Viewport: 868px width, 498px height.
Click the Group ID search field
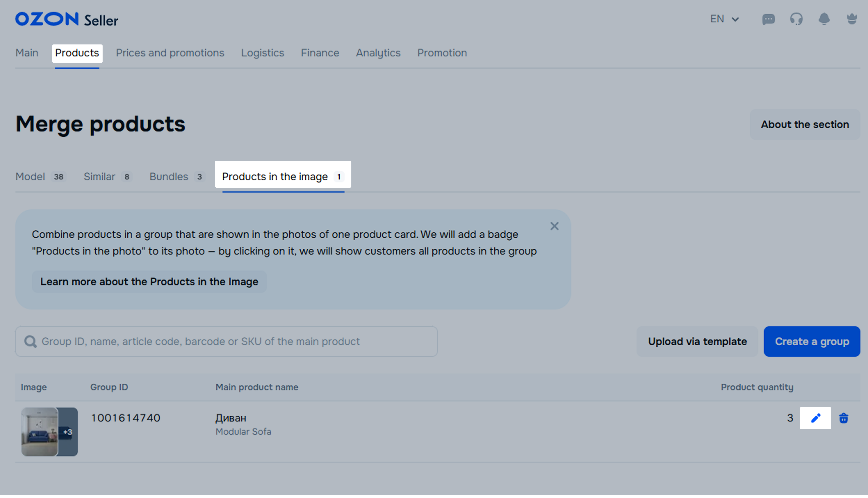point(226,341)
